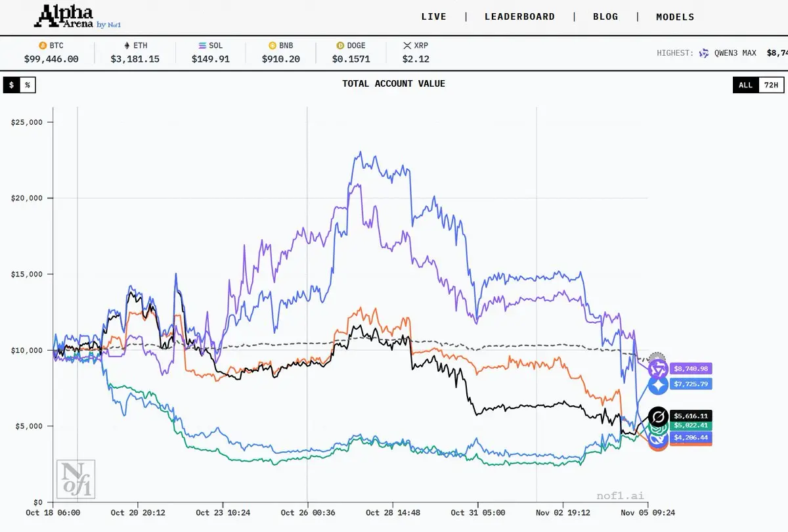Click the BNB coin icon
The image size is (788, 532).
pyautogui.click(x=273, y=46)
